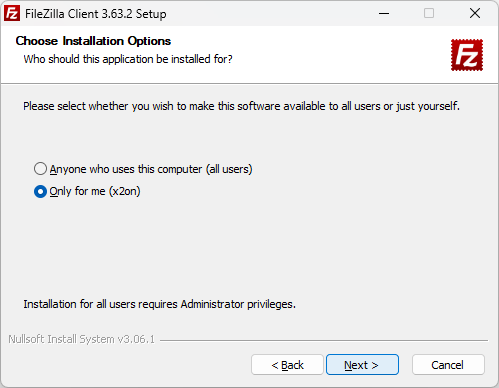This screenshot has height=388, width=499.
Task: Click the 'Anyone who uses this computer (all users)' label
Action: [151, 169]
